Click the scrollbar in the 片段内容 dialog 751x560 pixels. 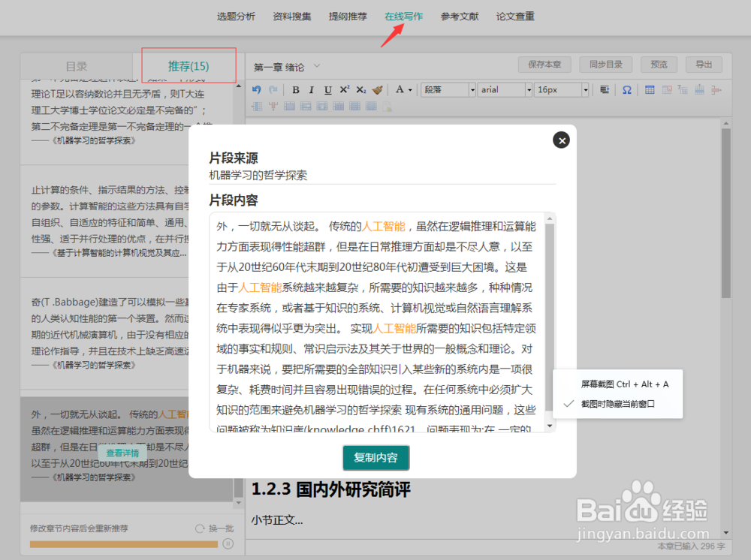pyautogui.click(x=550, y=315)
